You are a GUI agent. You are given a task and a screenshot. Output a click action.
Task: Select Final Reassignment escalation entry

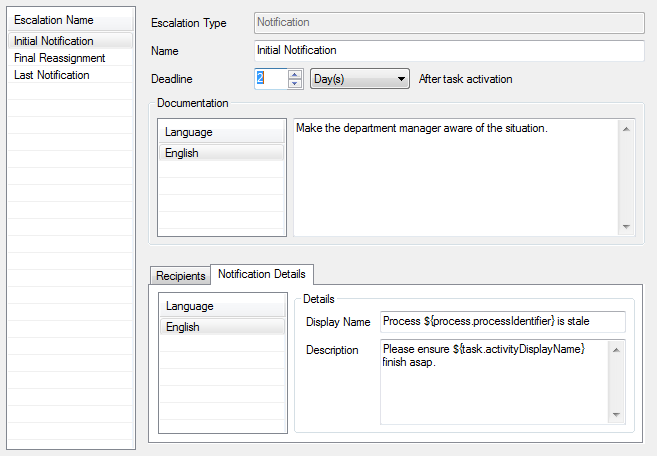tap(60, 58)
